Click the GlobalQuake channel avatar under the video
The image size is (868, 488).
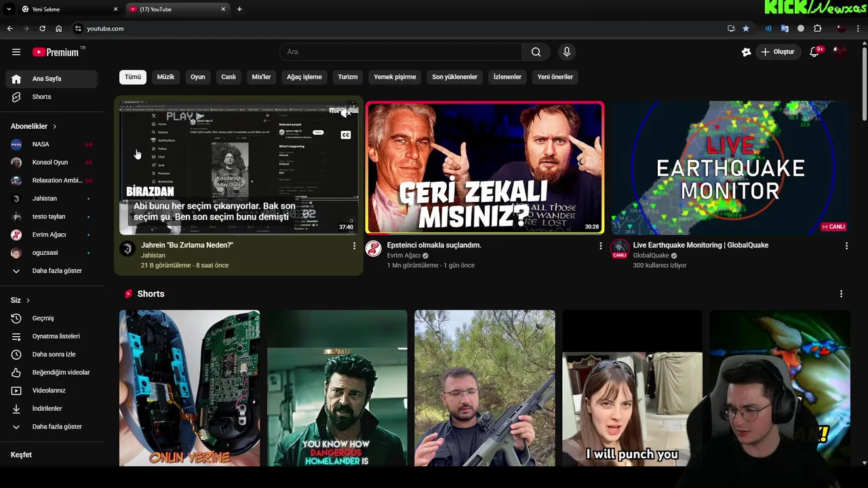tap(620, 248)
